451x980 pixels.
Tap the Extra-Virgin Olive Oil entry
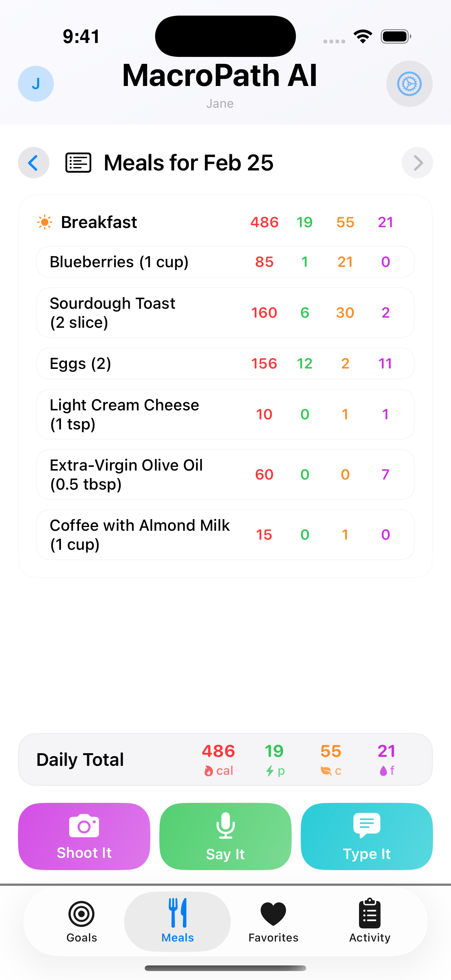point(225,474)
